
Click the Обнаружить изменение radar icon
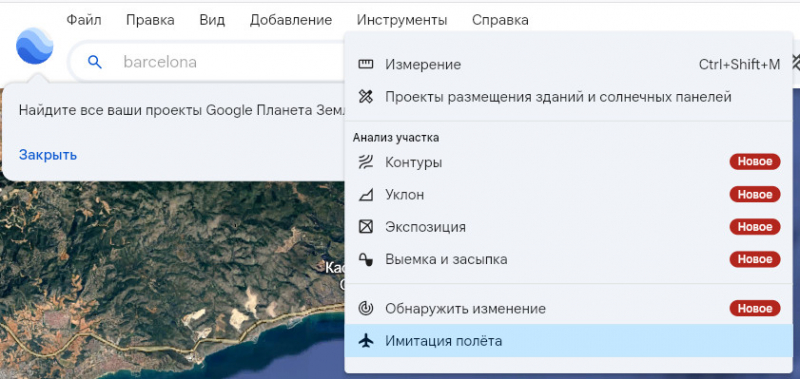coord(366,309)
